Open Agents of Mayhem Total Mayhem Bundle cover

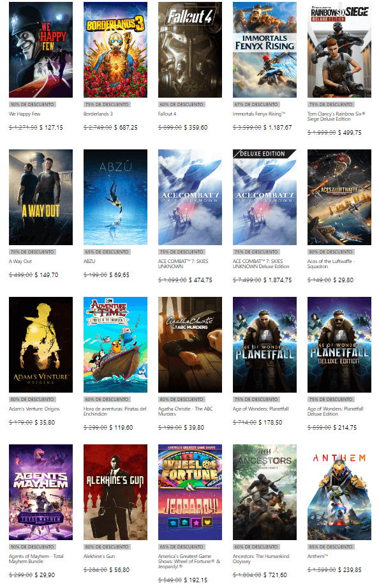tap(41, 492)
